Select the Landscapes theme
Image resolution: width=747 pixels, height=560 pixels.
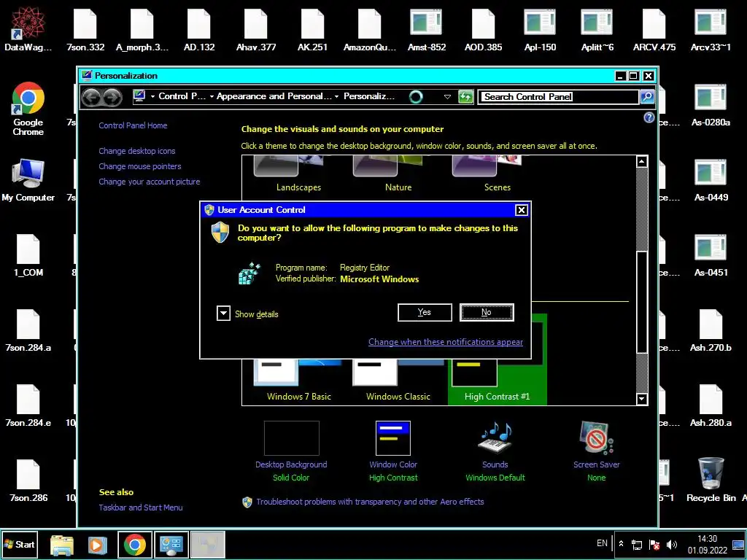tap(298, 174)
